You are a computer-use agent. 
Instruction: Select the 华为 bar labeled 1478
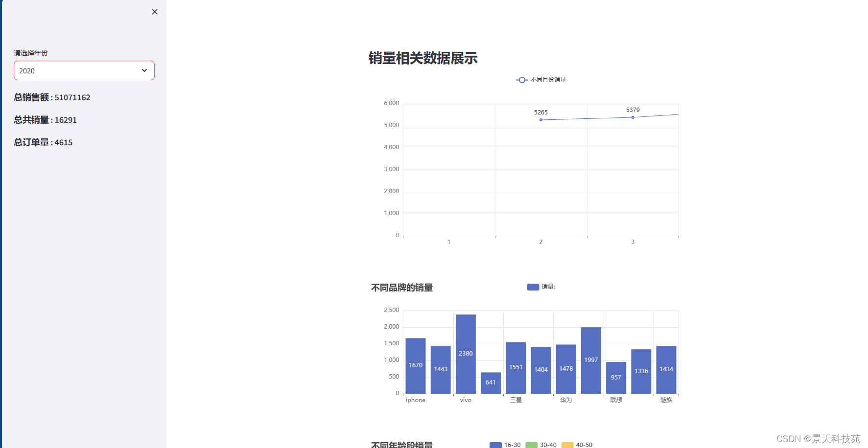pos(566,369)
